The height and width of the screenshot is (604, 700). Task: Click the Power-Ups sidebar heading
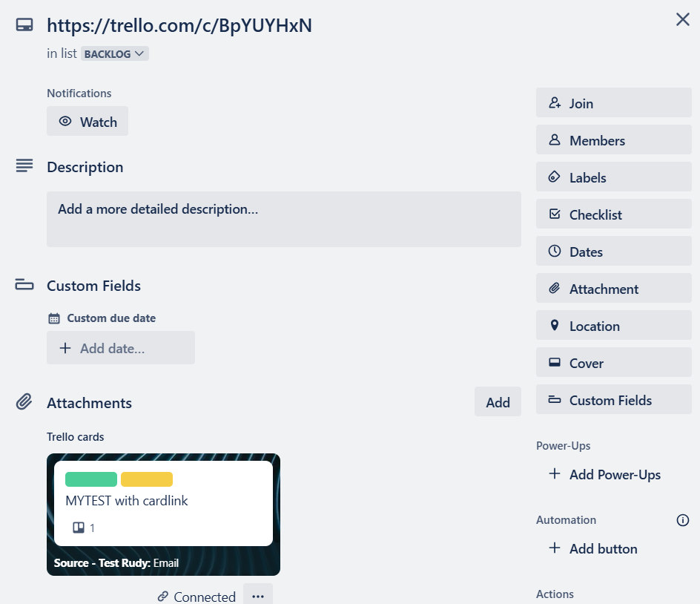[x=563, y=446]
